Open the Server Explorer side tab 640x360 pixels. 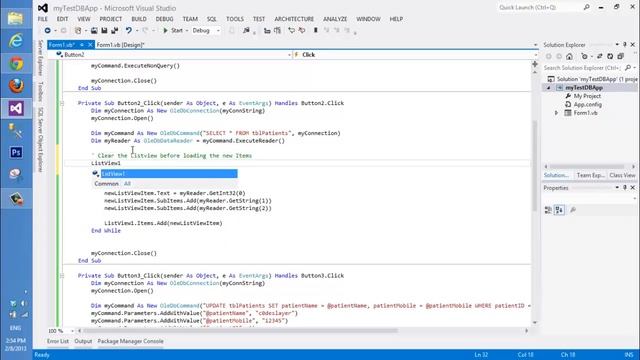pyautogui.click(x=40, y=58)
